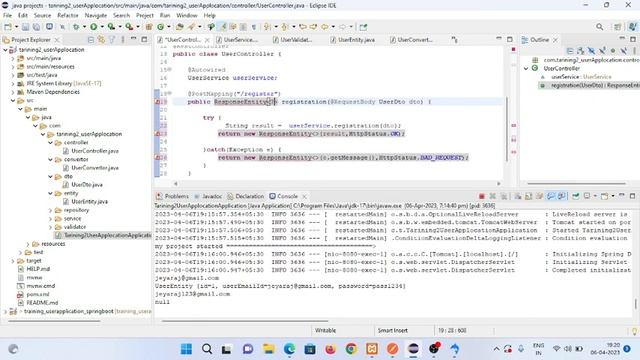Run the application with green Run icon

[x=93, y=27]
